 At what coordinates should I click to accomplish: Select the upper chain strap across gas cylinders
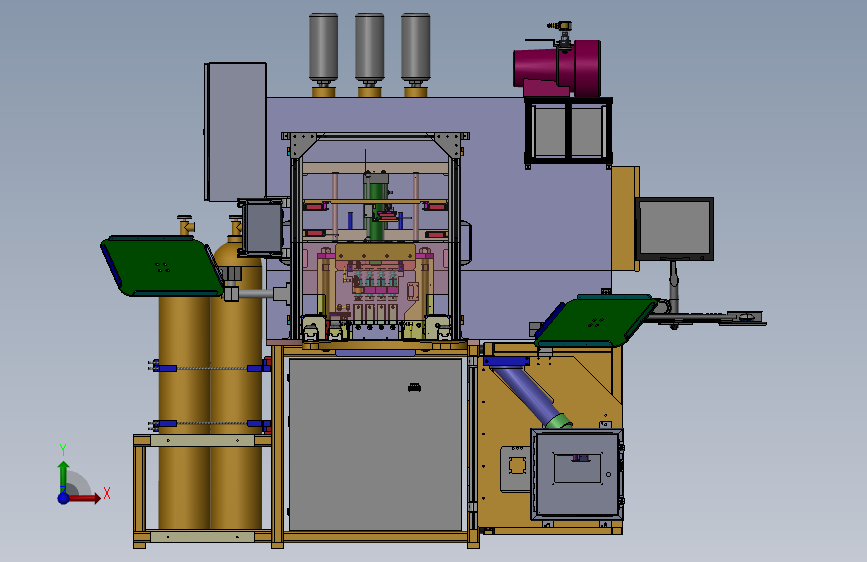[x=211, y=368]
